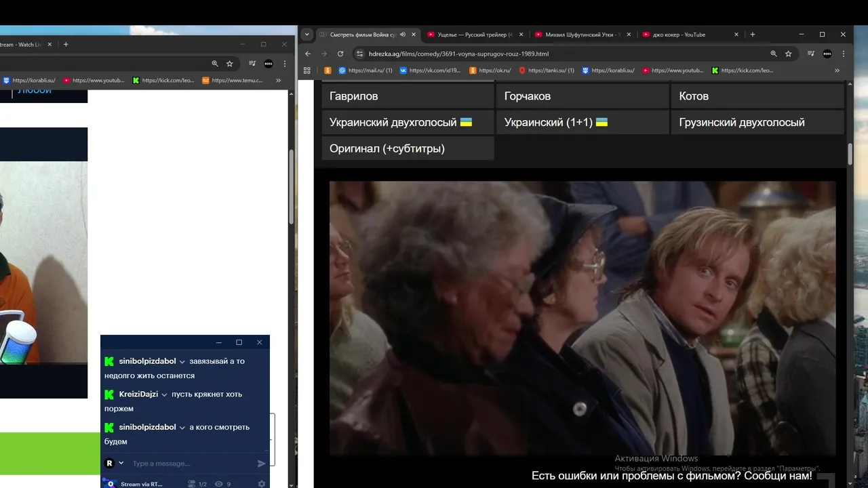Open the tab search dropdown in right browser
Viewport: 868px width, 488px height.
pyautogui.click(x=307, y=35)
